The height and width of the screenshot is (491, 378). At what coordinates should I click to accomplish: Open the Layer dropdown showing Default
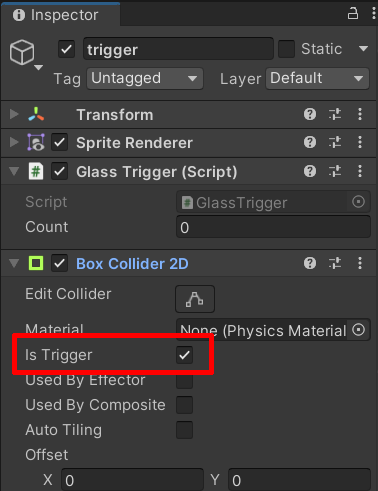tap(317, 79)
